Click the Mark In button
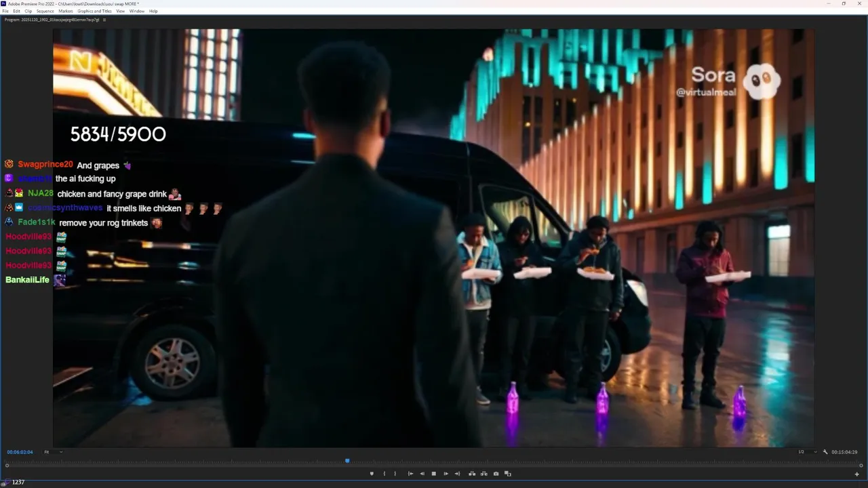 click(x=384, y=474)
